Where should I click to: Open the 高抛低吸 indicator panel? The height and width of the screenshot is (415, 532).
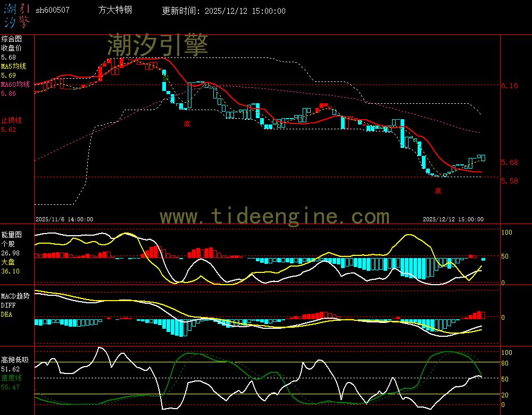pos(16,359)
